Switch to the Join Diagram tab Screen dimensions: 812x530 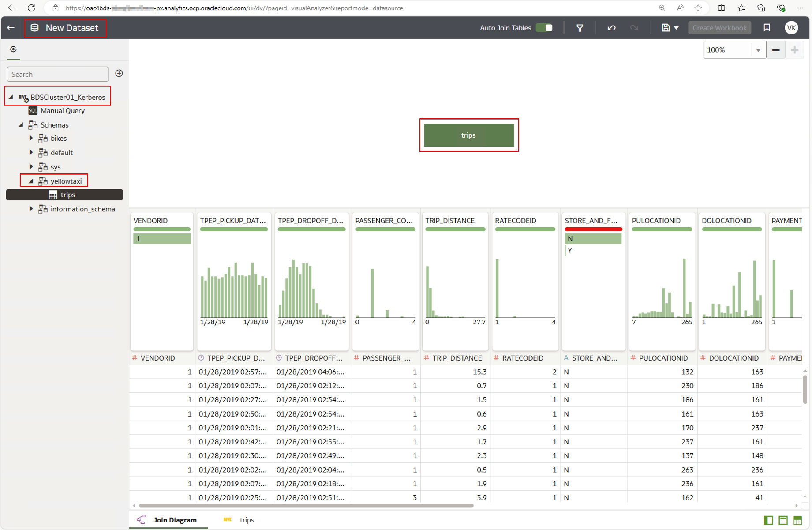tap(175, 520)
